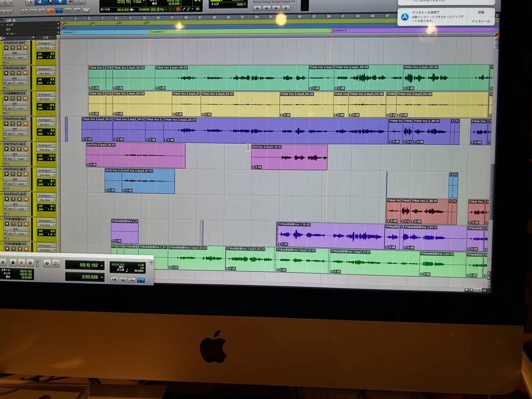Expand the floating transport options arrow
532x399 pixels.
tap(151, 262)
